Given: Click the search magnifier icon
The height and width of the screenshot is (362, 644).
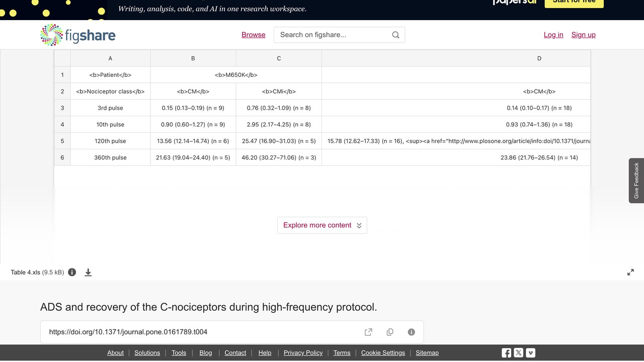Looking at the screenshot, I should [395, 35].
